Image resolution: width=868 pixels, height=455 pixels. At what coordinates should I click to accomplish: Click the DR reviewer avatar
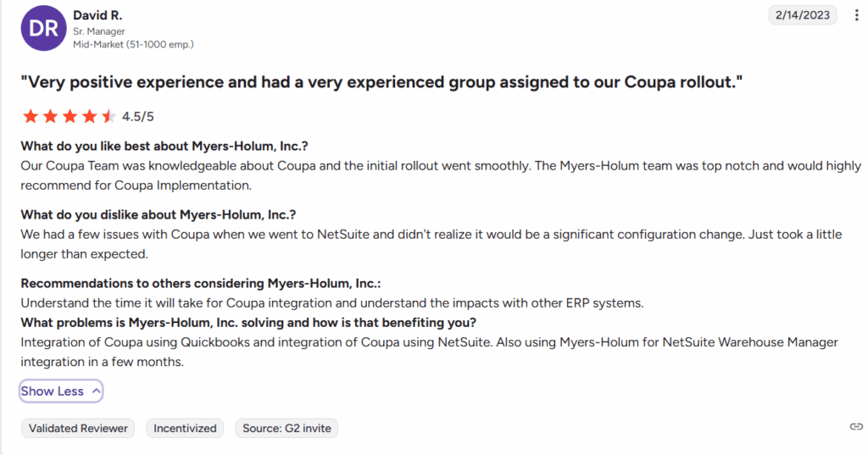click(x=43, y=29)
